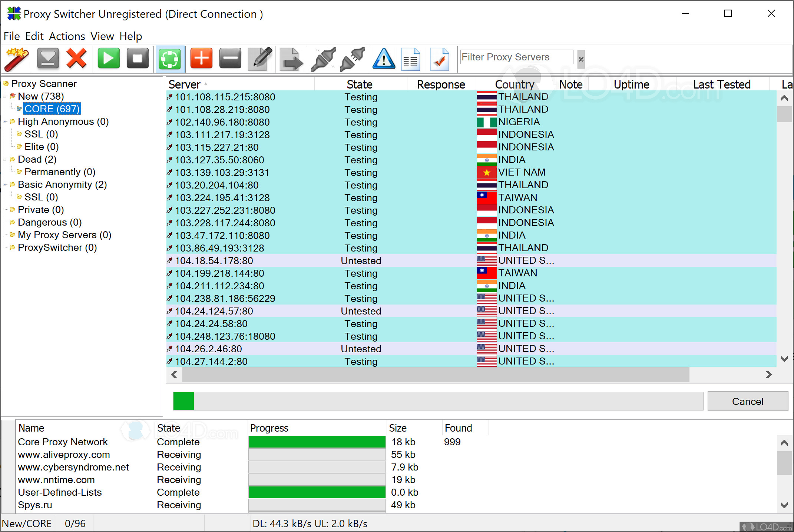Viewport: 794px width, 532px height.
Task: Toggle the green auto-switch target icon
Action: [170, 59]
